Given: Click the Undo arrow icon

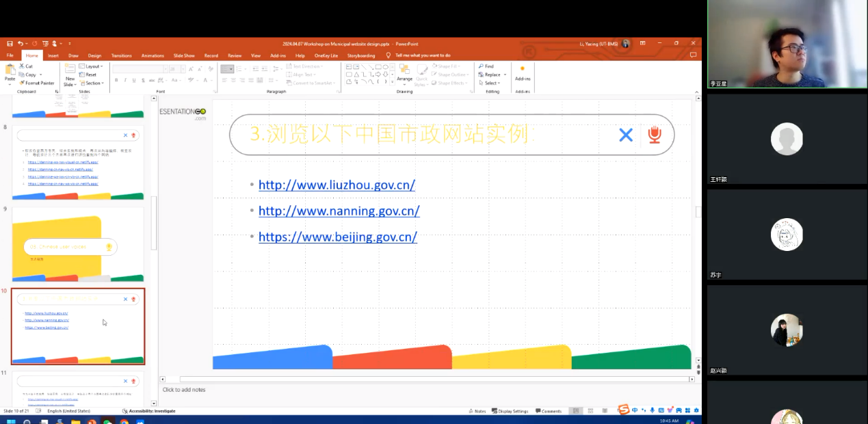Looking at the screenshot, I should point(21,44).
